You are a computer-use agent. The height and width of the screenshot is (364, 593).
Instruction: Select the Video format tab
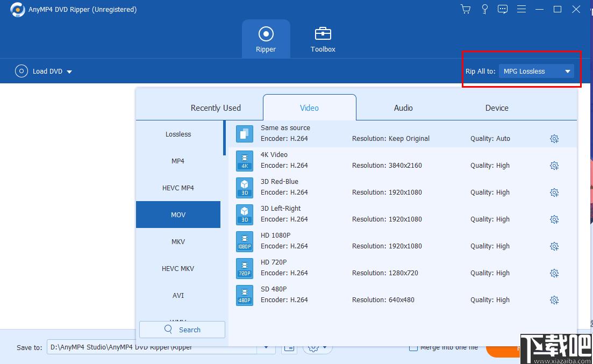tap(309, 108)
